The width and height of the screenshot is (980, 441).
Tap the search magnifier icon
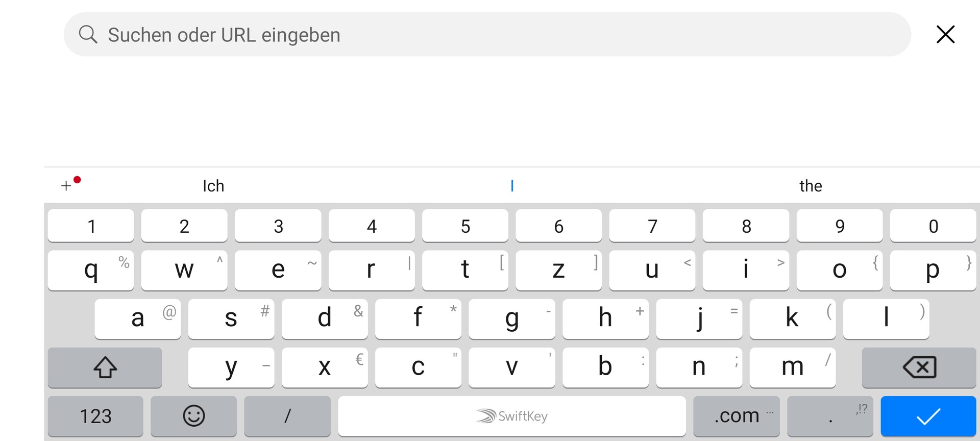coord(88,35)
